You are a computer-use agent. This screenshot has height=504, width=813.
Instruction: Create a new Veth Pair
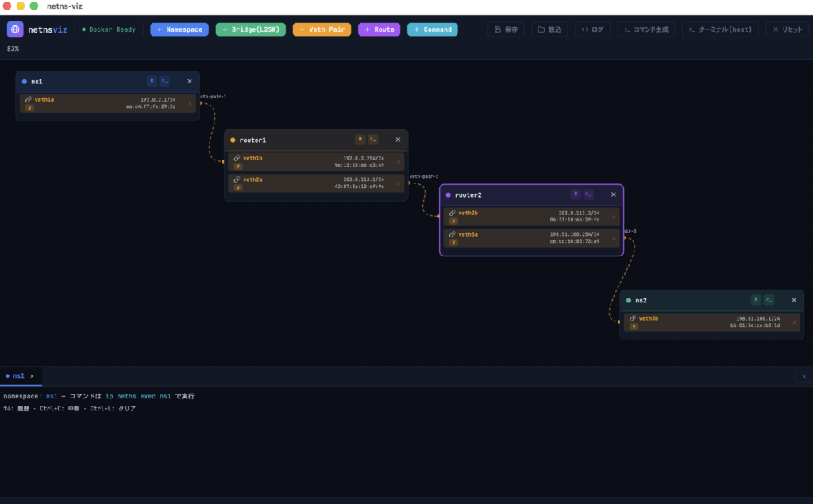coord(322,29)
